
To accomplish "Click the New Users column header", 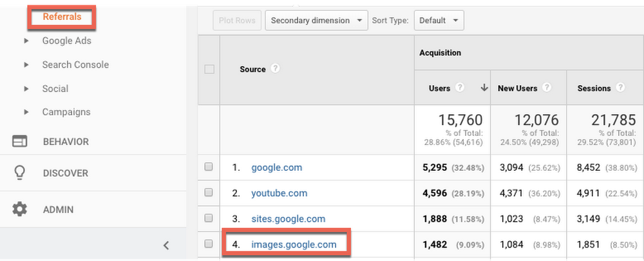I will click(x=518, y=88).
